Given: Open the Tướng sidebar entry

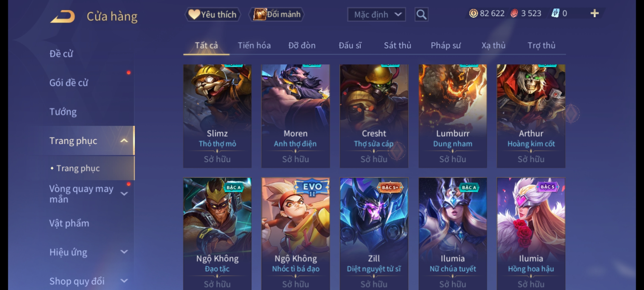Looking at the screenshot, I should pyautogui.click(x=63, y=112).
